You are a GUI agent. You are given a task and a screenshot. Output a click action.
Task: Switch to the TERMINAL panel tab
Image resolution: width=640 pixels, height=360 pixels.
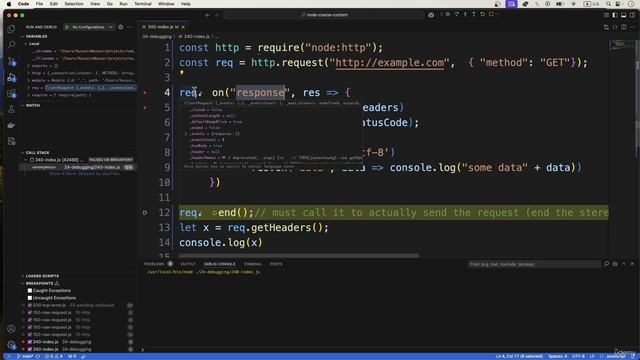(252, 264)
